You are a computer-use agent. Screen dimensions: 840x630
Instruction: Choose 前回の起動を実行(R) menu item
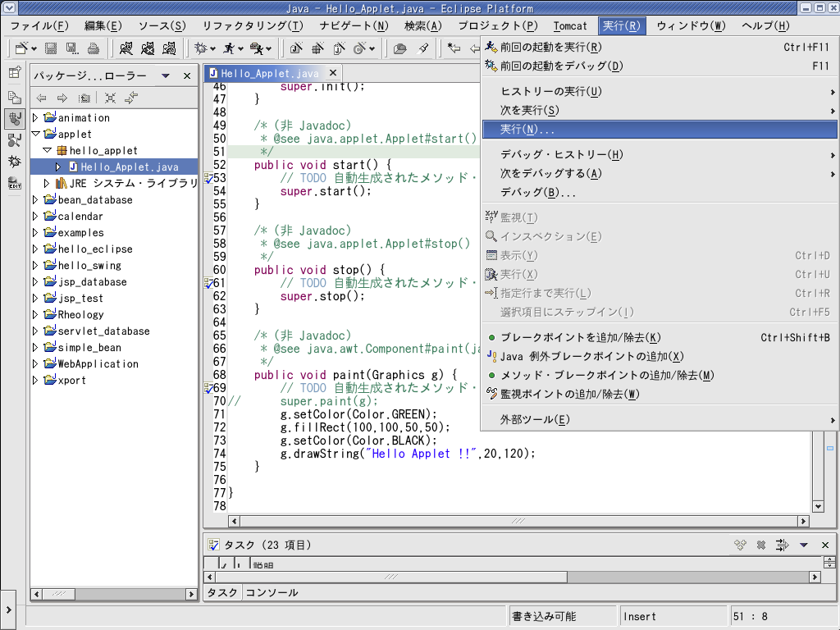click(660, 47)
